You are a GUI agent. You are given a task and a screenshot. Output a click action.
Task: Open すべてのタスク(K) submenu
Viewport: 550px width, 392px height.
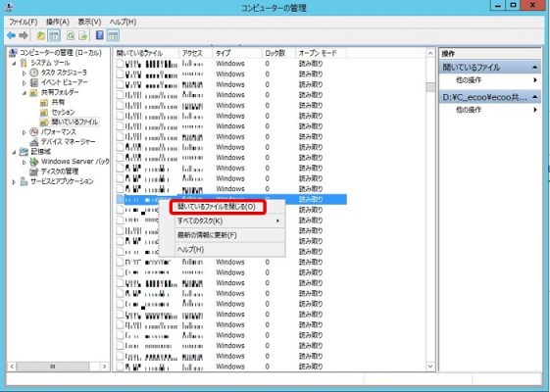(x=222, y=220)
